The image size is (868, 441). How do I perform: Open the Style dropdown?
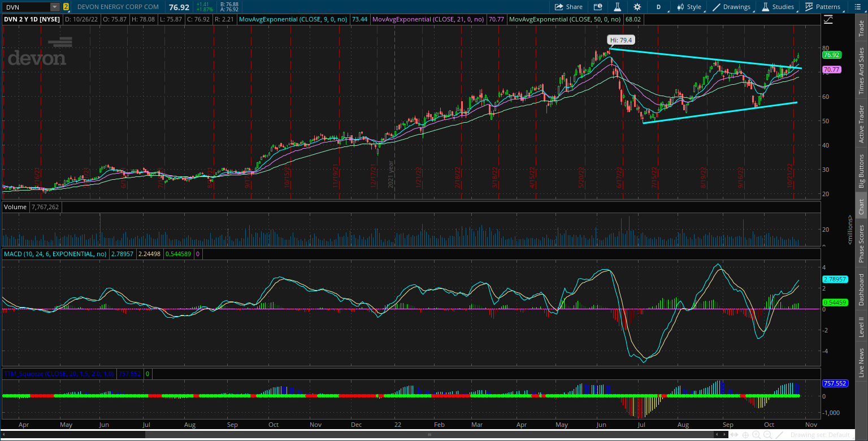point(689,7)
